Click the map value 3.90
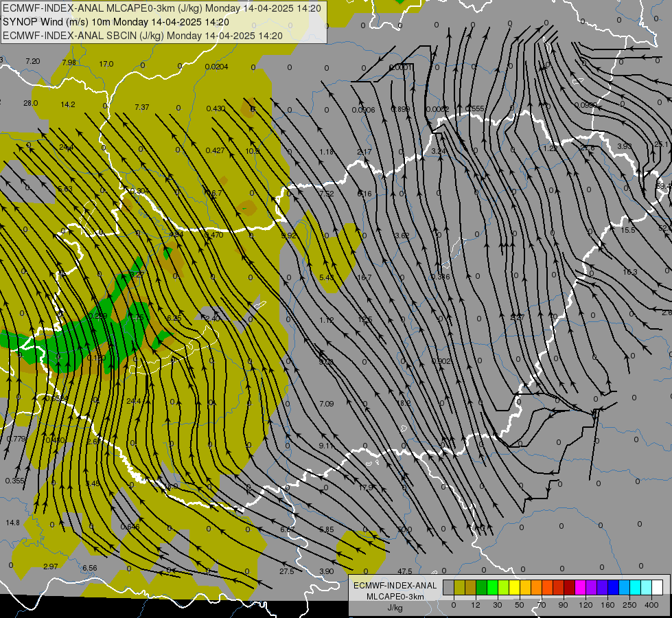Image resolution: width=672 pixels, height=618 pixels. tap(327, 571)
